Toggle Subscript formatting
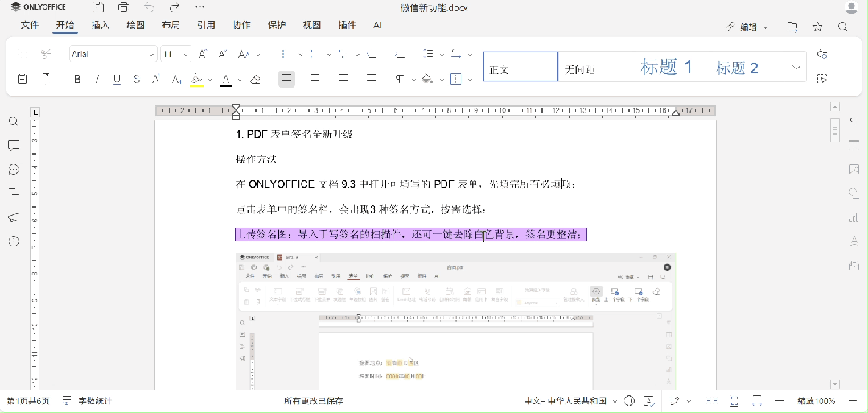The image size is (868, 413). pos(176,79)
